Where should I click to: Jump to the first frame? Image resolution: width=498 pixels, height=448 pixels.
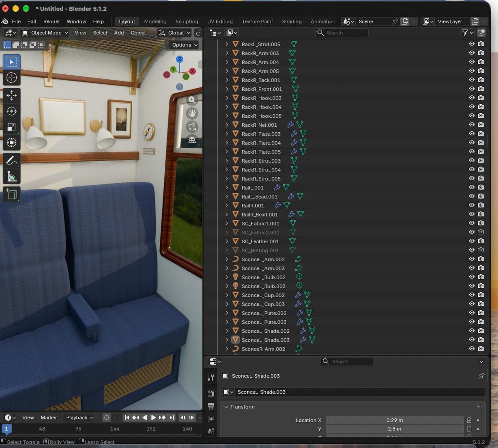pyautogui.click(x=127, y=417)
